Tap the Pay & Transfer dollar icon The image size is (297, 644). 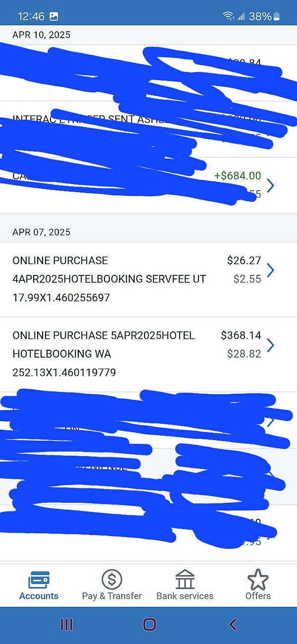112,579
